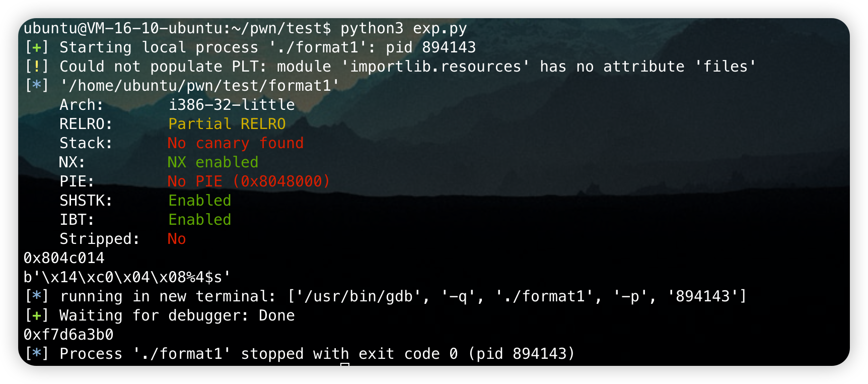Click the Enabled value next to IBT
This screenshot has width=868, height=384.
199,220
